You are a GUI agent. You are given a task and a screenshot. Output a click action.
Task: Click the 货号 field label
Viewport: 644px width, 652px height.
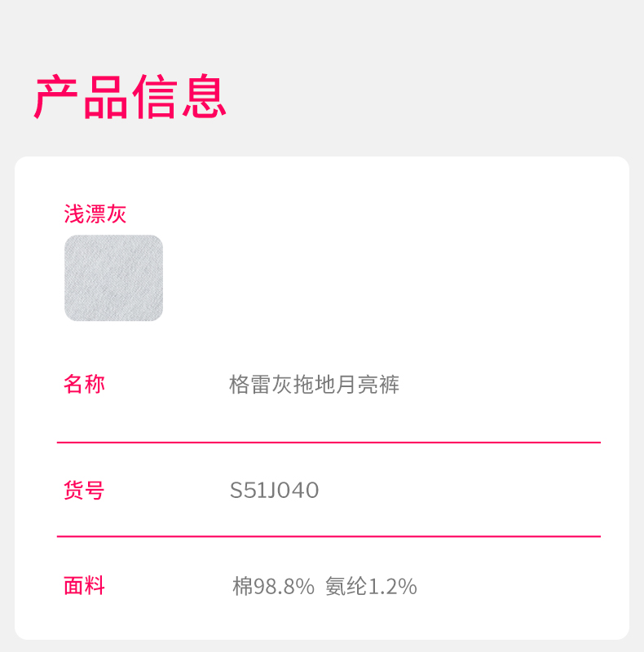pos(84,491)
